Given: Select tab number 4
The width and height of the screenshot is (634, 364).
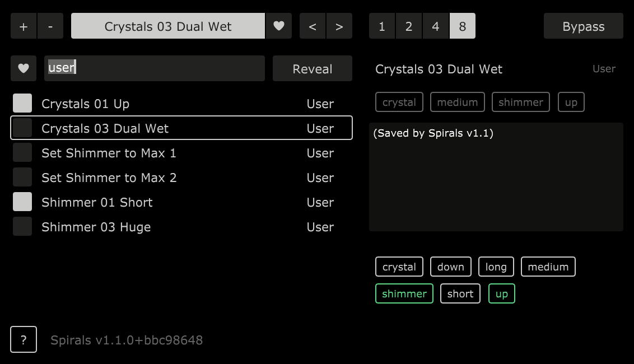Looking at the screenshot, I should pos(436,26).
